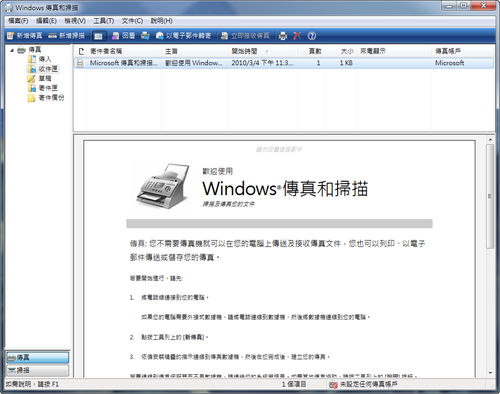Open the 檔案(F) menu
This screenshot has height=394, width=500.
pyautogui.click(x=18, y=21)
